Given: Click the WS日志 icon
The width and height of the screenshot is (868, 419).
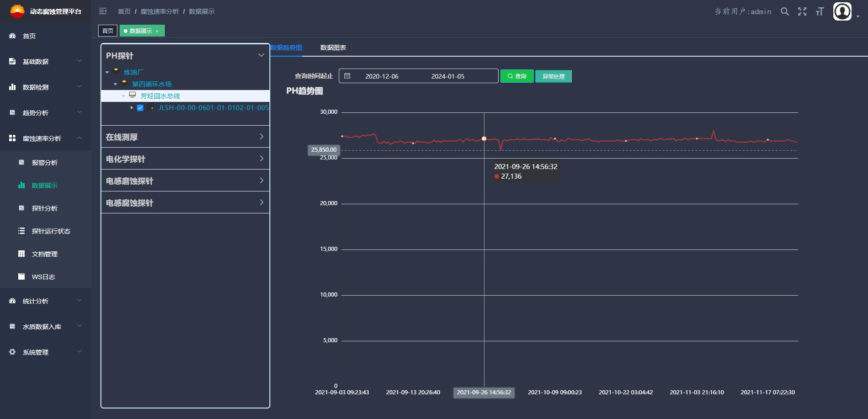Looking at the screenshot, I should click(x=21, y=276).
